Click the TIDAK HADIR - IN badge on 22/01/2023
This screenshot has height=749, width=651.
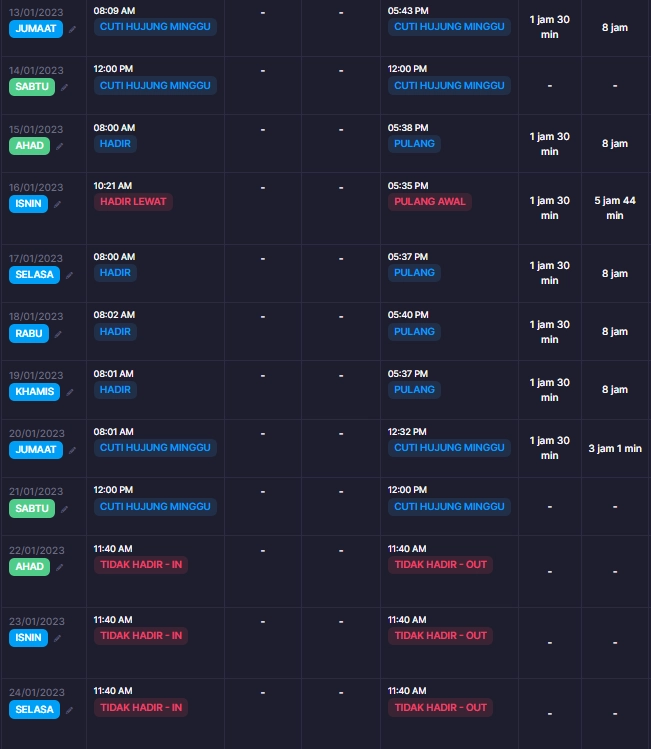141,565
